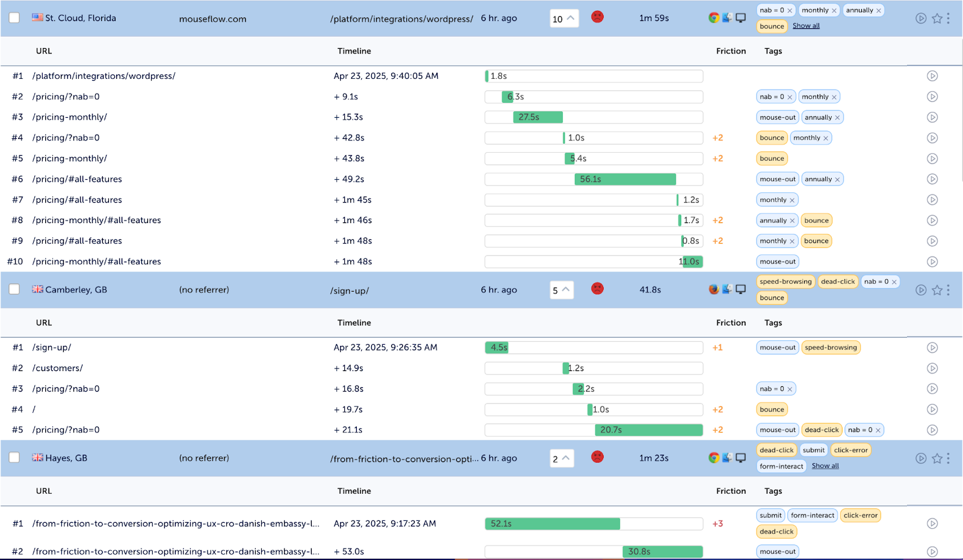Click the speed-browsing tag in Camberley header
The height and width of the screenshot is (560, 963).
pyautogui.click(x=785, y=282)
